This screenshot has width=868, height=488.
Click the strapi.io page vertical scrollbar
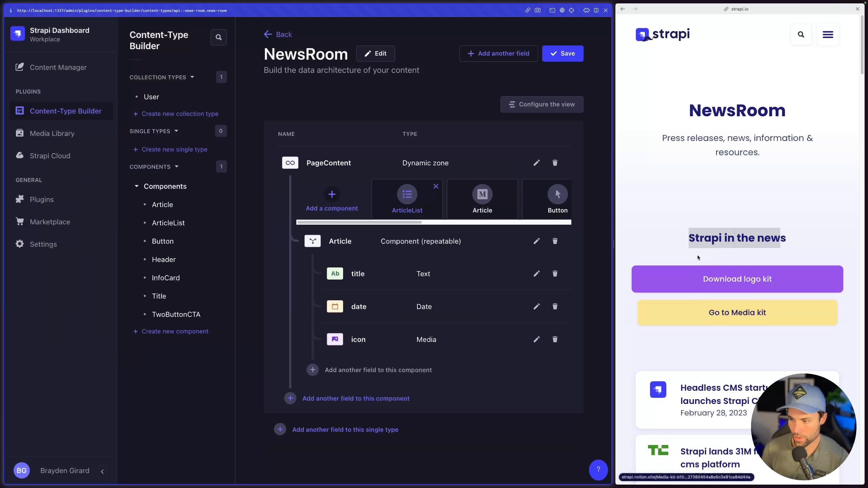click(862, 44)
